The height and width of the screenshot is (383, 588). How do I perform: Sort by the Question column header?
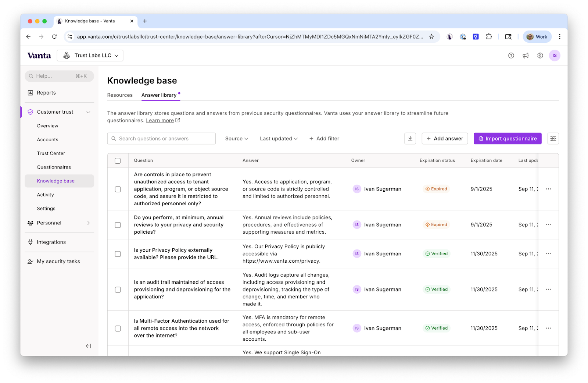click(143, 160)
